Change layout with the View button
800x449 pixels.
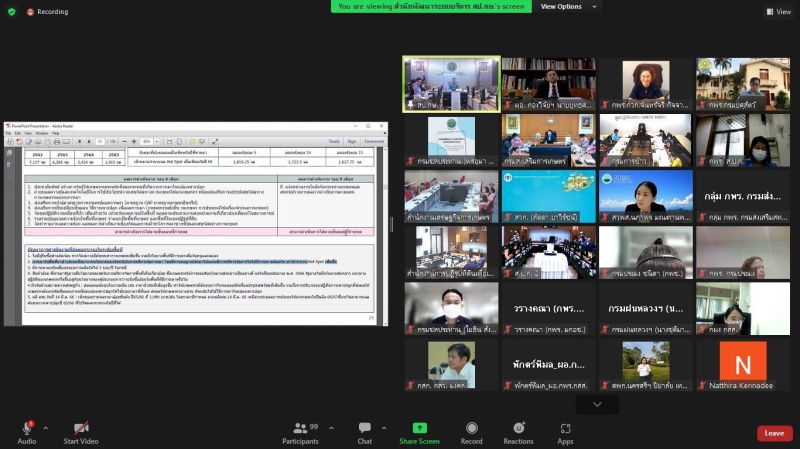(778, 12)
